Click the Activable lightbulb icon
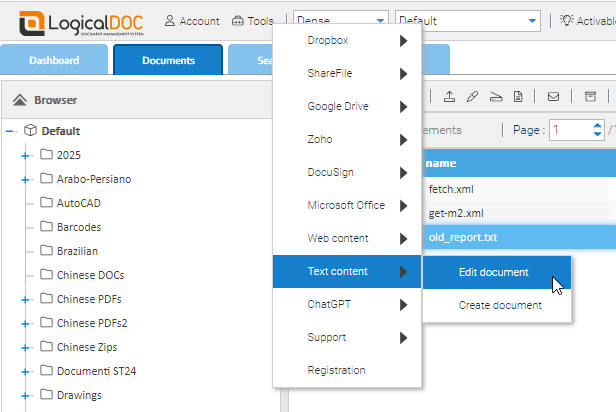Screen dimensions: 616x412 pos(566,20)
